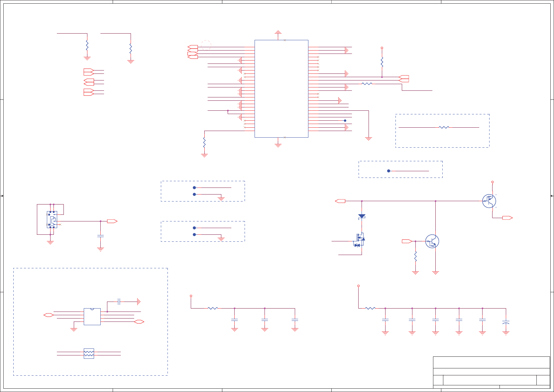Viewport: 554px width, 392px height.
Task: Select the MOSFET transistor symbol
Action: click(x=360, y=240)
